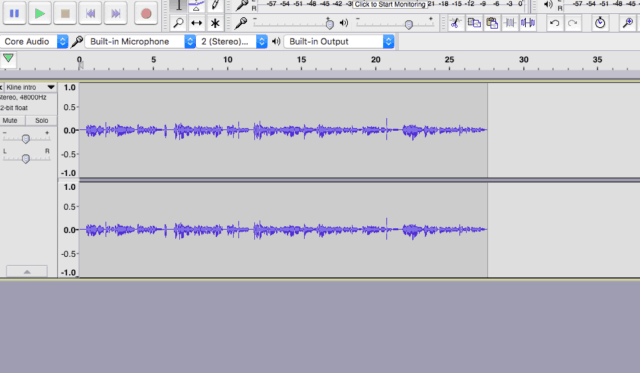Skip to end of the track
Image resolution: width=640 pixels, height=373 pixels.
point(116,13)
